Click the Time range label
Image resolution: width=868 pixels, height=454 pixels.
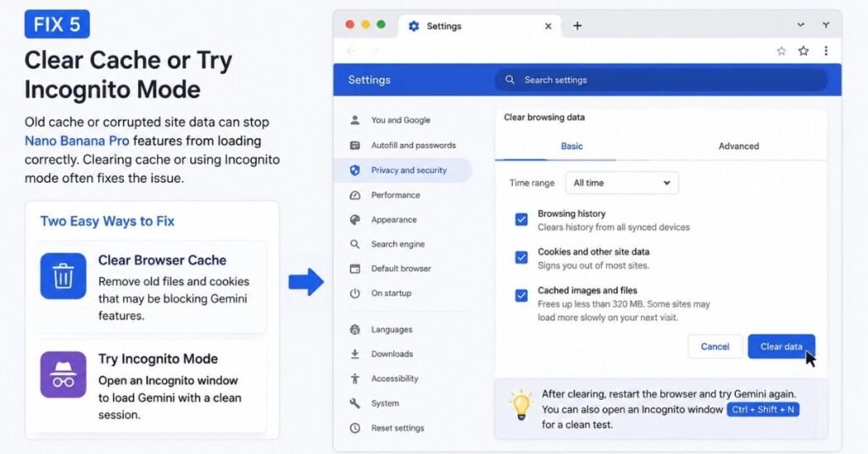[532, 183]
